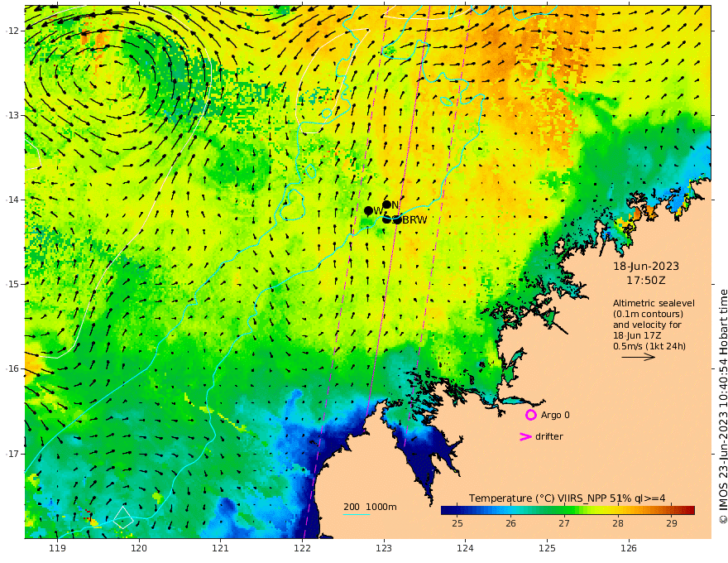Click the latitude axis label -17
The width and height of the screenshot is (728, 563).
pos(12,454)
